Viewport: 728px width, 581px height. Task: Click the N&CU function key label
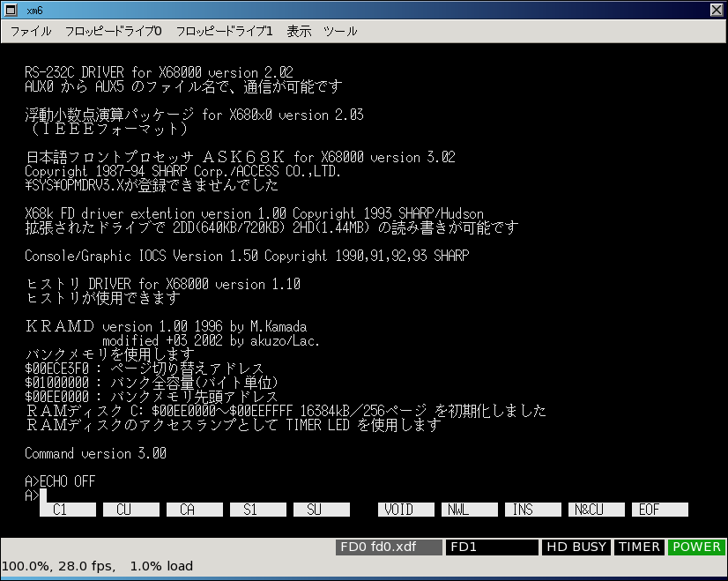[597, 510]
